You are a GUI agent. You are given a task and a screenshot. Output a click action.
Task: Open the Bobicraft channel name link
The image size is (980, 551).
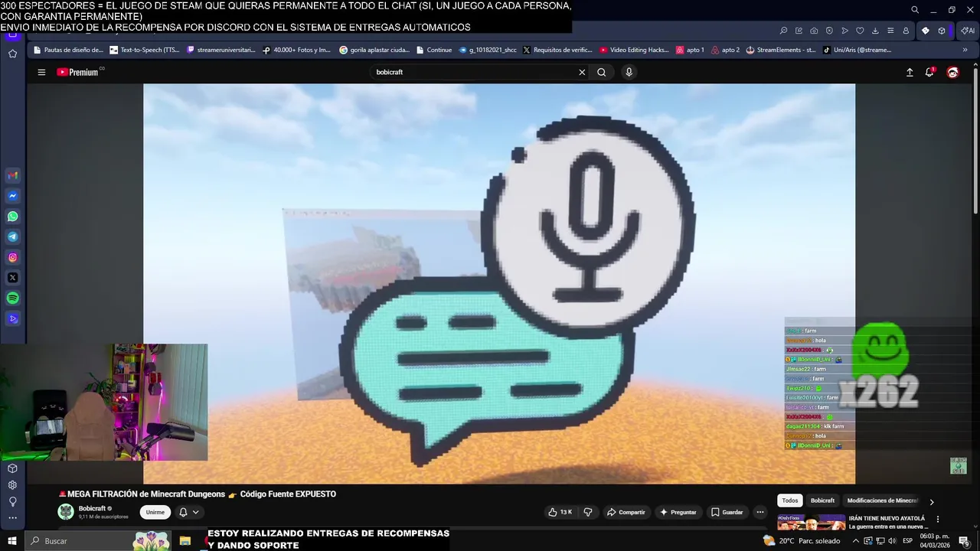point(92,508)
